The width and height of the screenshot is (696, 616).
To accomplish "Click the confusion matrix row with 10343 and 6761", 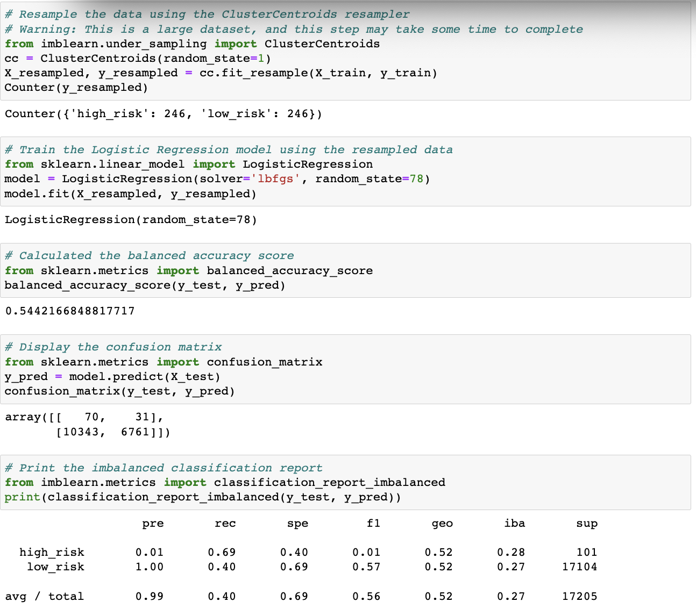I will [113, 432].
